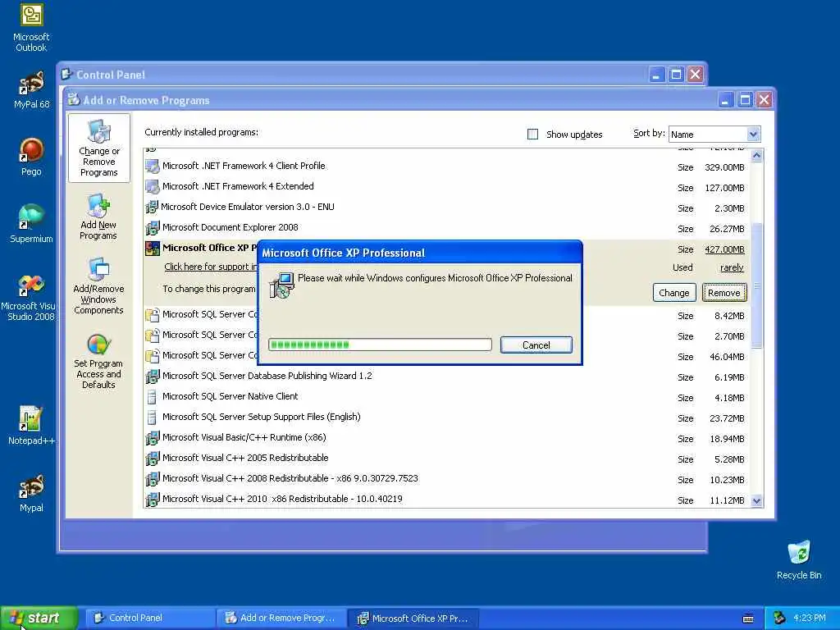The height and width of the screenshot is (630, 840).
Task: Open the Sort by Name dropdown
Action: (753, 134)
